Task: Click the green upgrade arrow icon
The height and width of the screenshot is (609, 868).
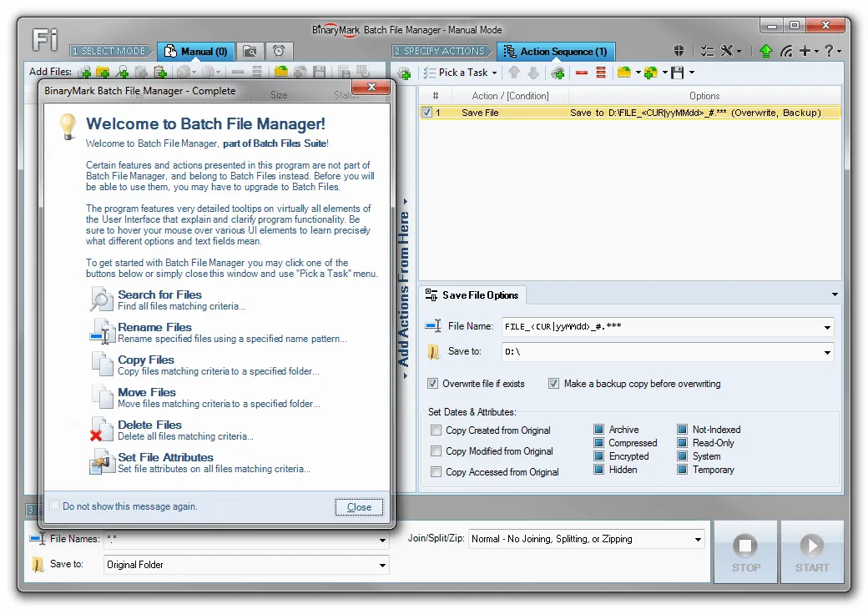Action: point(765,52)
